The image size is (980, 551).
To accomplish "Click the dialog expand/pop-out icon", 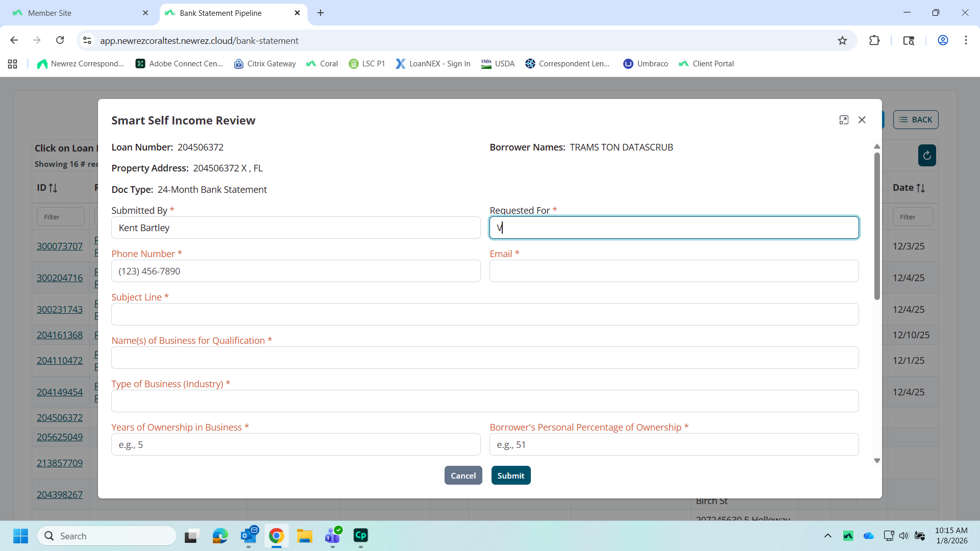I will pyautogui.click(x=844, y=120).
